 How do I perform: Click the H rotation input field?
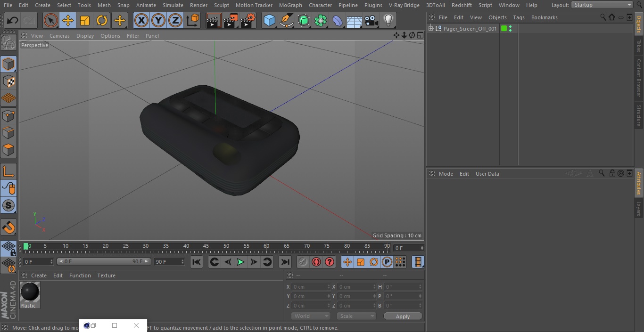tap(403, 287)
